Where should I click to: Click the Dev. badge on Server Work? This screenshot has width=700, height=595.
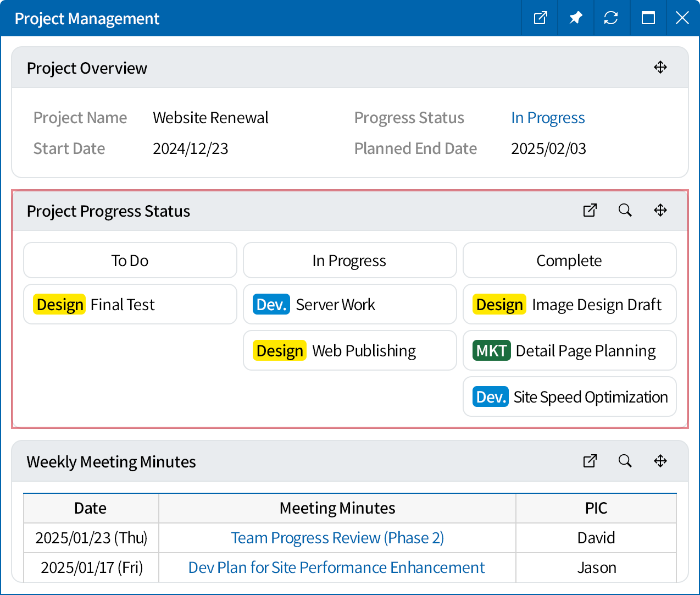tap(271, 304)
